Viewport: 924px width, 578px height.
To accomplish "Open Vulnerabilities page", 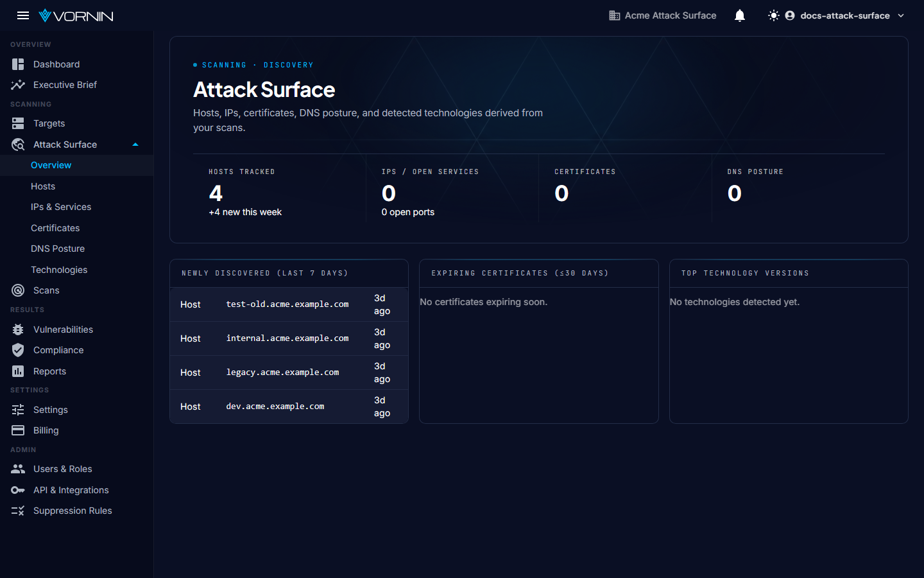I will tap(63, 329).
